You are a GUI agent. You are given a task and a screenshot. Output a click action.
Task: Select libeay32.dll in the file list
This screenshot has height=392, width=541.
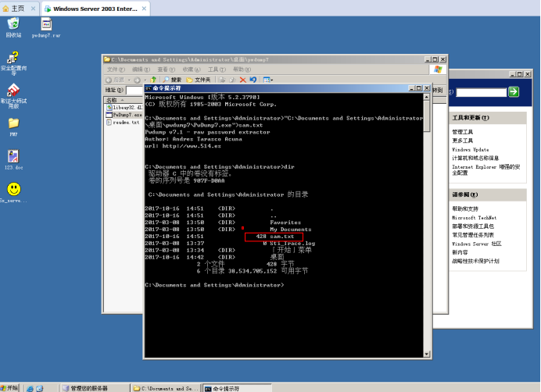124,108
